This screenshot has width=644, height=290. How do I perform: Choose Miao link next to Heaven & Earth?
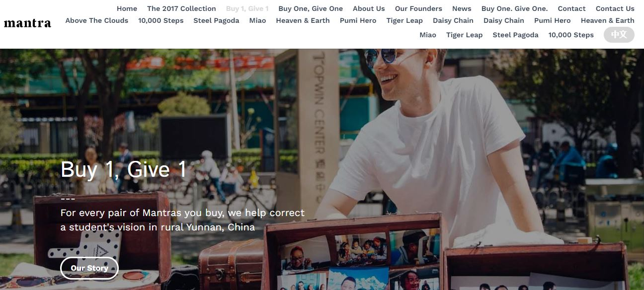click(257, 20)
